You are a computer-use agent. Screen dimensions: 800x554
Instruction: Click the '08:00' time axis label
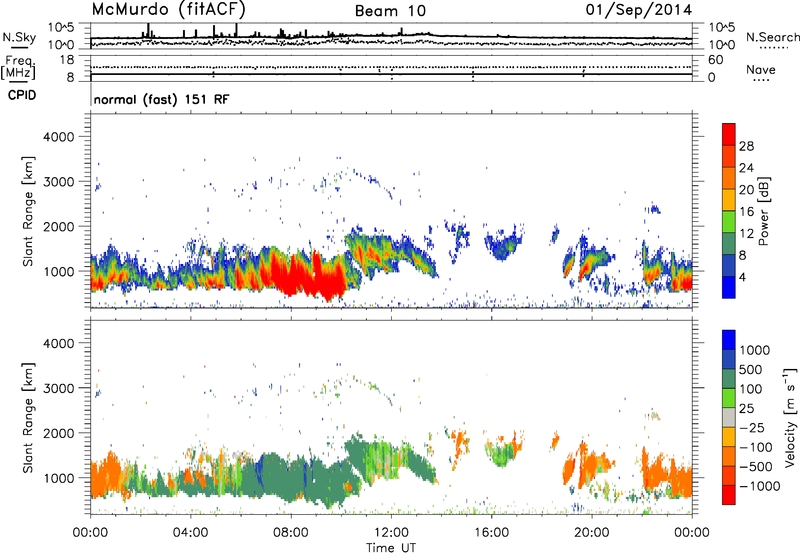(x=291, y=533)
